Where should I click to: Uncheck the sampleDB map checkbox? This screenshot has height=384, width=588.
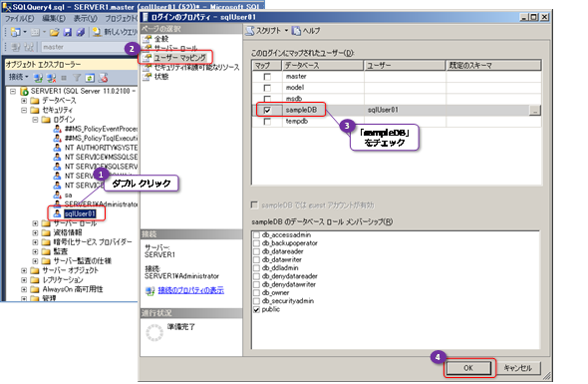tap(267, 111)
